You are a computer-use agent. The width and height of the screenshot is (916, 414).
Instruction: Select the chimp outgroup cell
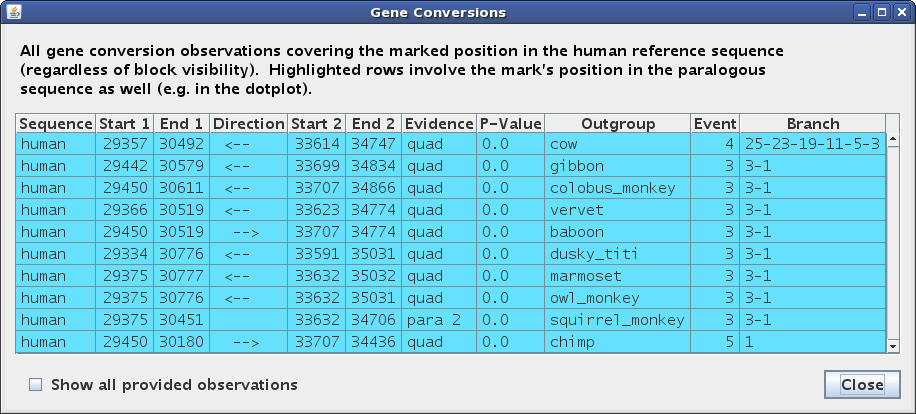pos(617,342)
